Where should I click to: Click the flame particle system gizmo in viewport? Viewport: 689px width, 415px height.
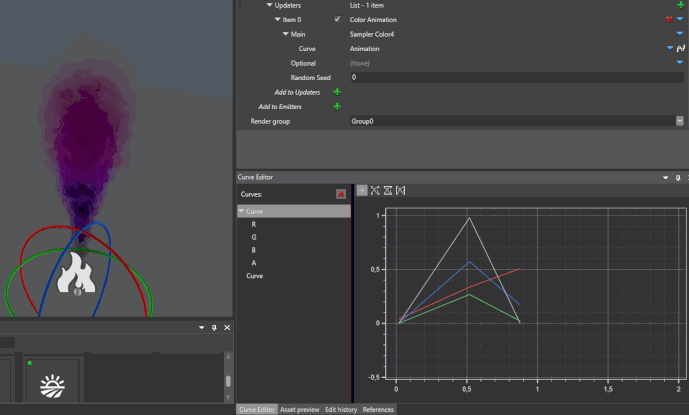pos(76,273)
